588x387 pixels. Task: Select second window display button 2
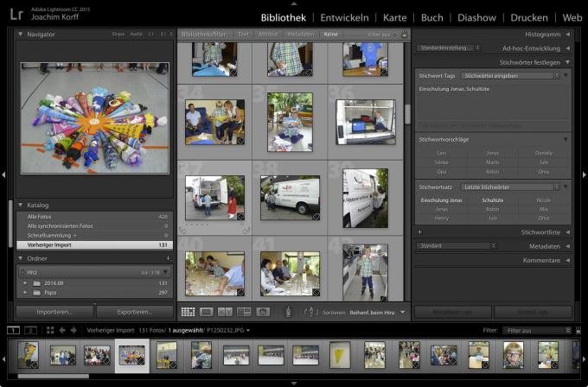[31, 330]
